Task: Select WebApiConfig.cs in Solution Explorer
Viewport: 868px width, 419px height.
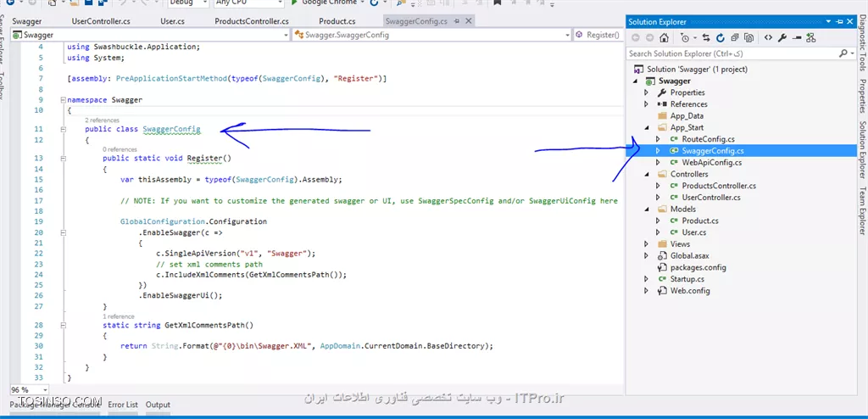Action: coord(711,162)
